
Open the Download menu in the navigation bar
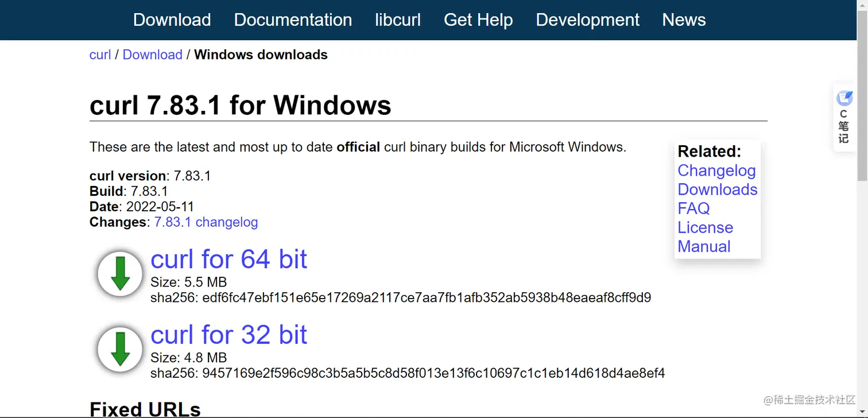172,20
